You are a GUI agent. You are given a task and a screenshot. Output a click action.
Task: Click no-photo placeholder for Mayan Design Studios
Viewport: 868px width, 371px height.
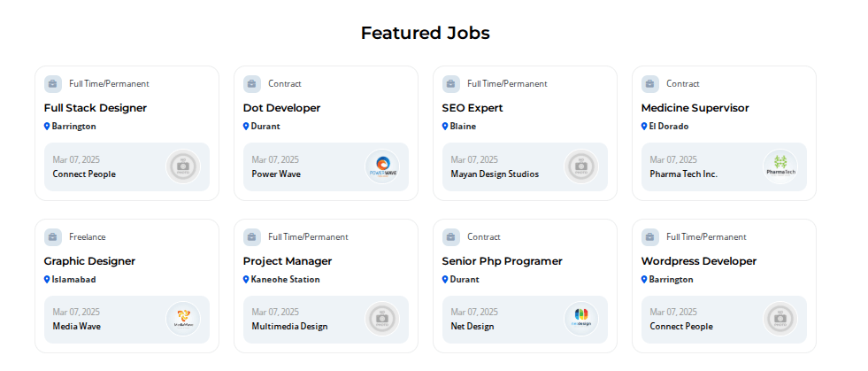[x=581, y=166]
